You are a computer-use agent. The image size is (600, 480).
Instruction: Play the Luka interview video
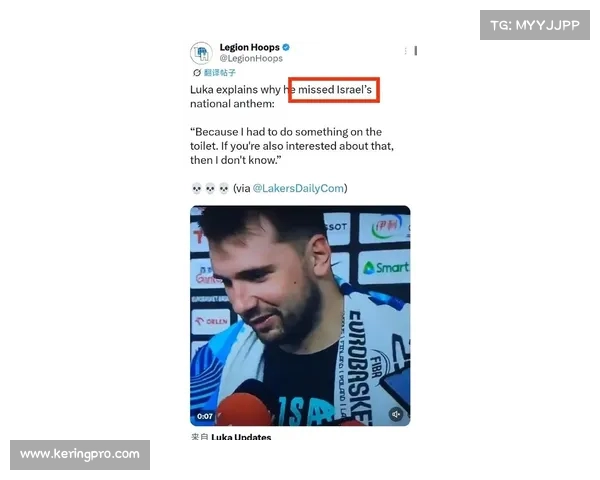pos(300,316)
